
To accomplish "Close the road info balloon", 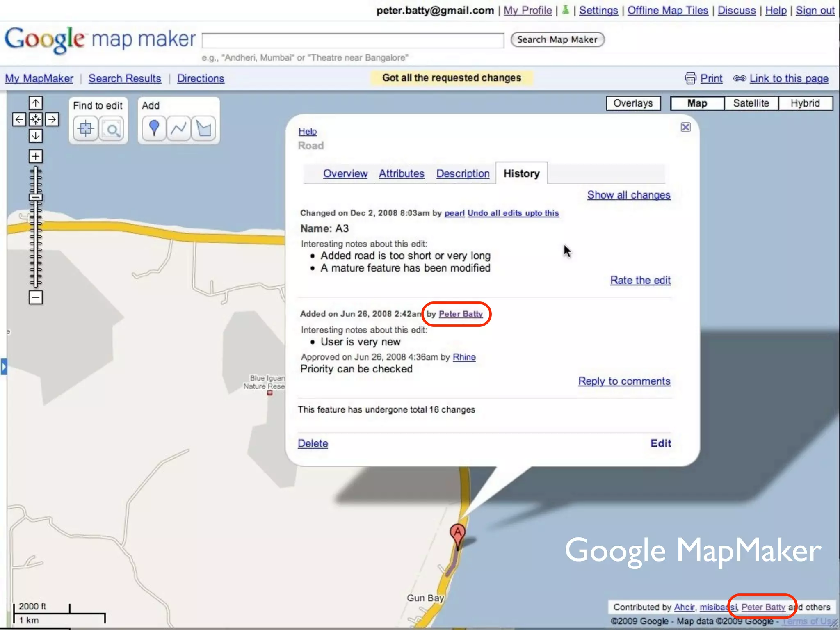I will point(685,127).
